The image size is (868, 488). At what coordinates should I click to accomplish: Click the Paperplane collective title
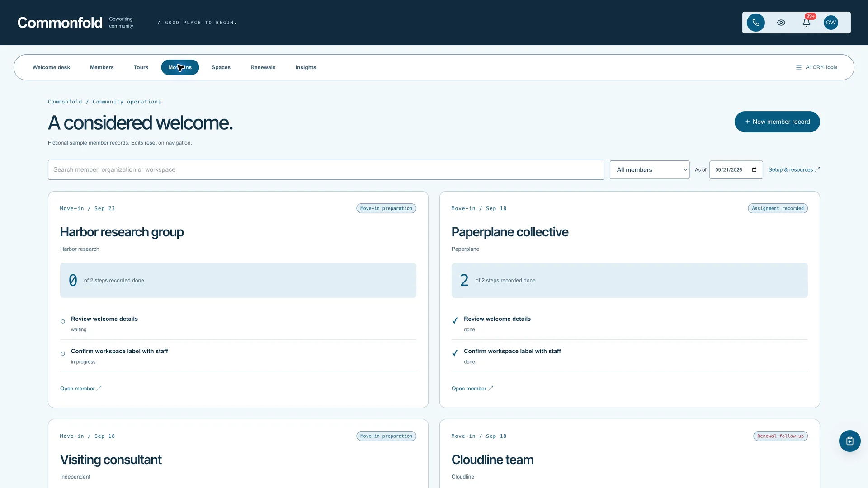click(x=509, y=232)
